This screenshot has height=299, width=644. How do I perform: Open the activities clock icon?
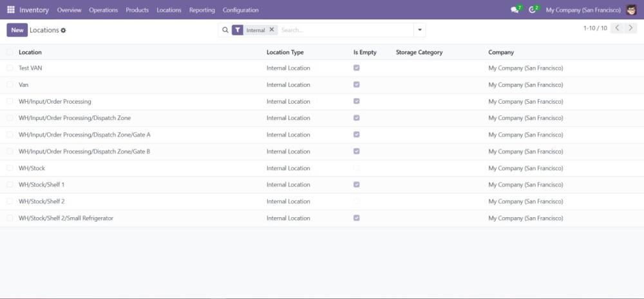533,10
